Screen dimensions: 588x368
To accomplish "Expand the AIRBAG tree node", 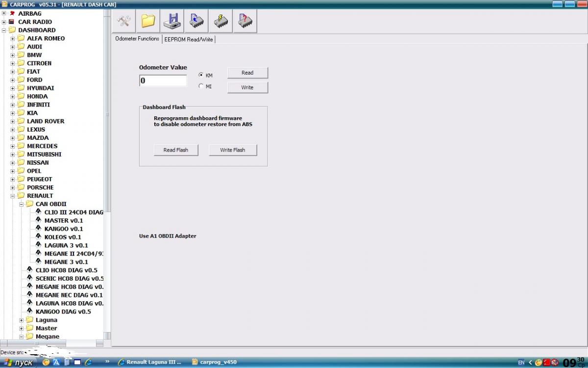I will pos(4,13).
